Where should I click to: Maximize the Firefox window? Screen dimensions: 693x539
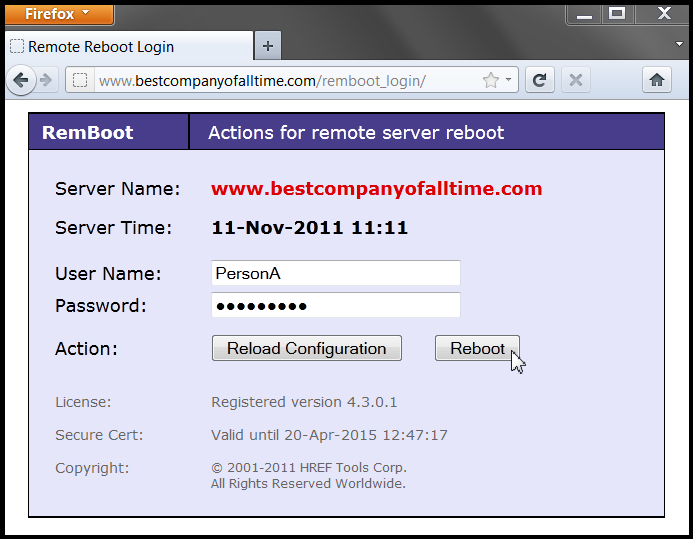point(617,14)
